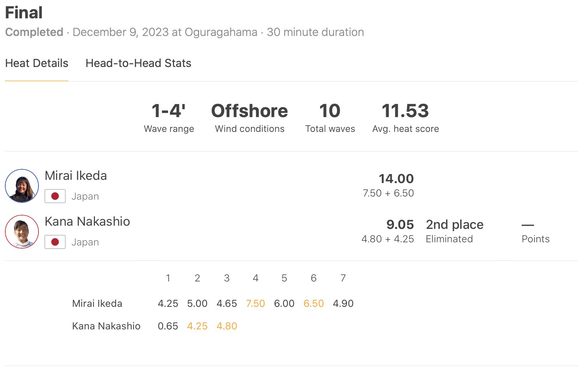Click Mirai Ikeda's first wave score 4.25
The height and width of the screenshot is (371, 588).
tap(168, 303)
